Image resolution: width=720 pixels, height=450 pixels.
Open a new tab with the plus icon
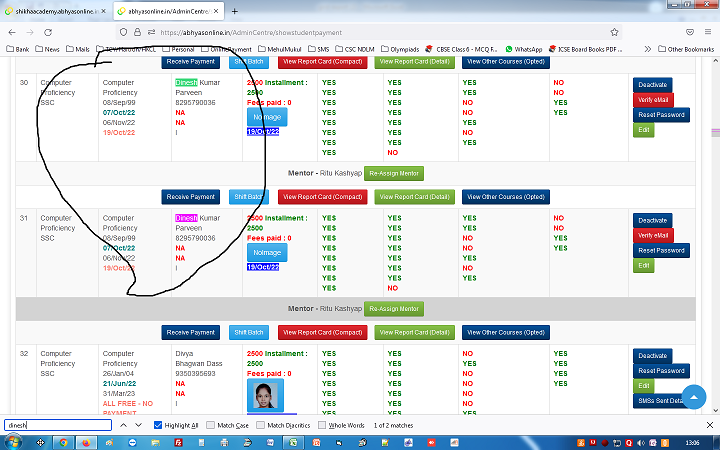coord(234,11)
